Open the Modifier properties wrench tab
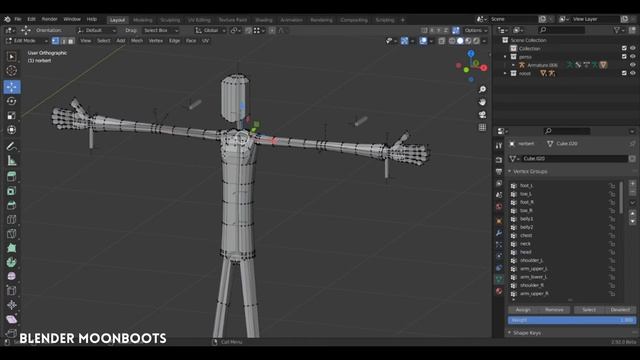This screenshot has width=640, height=360. coord(499,233)
